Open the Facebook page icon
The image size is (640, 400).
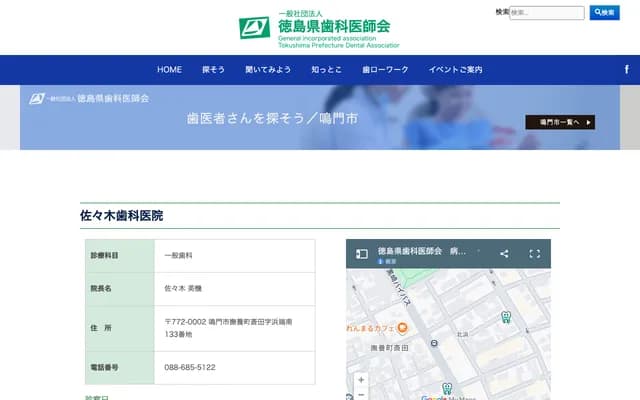[626, 69]
